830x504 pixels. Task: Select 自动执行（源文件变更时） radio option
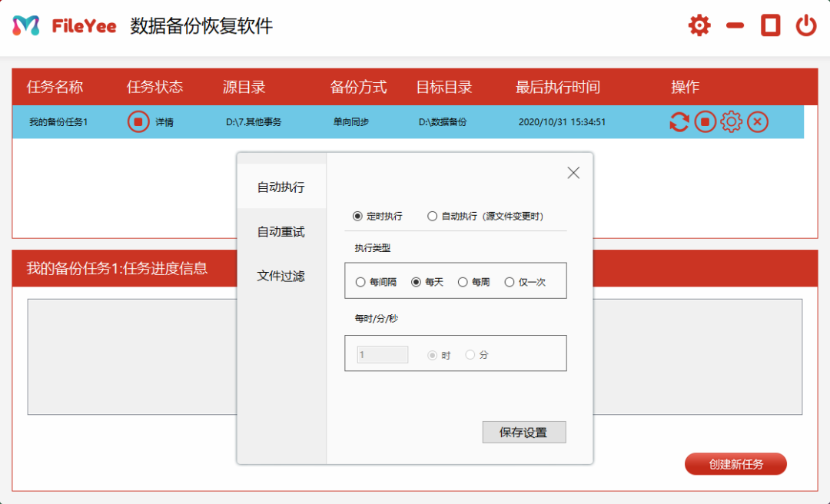click(433, 217)
